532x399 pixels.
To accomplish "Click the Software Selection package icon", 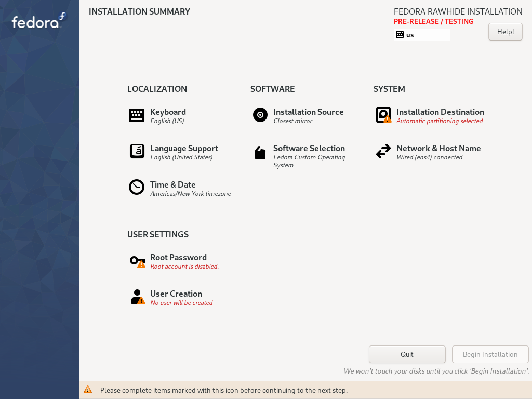I will pyautogui.click(x=260, y=153).
